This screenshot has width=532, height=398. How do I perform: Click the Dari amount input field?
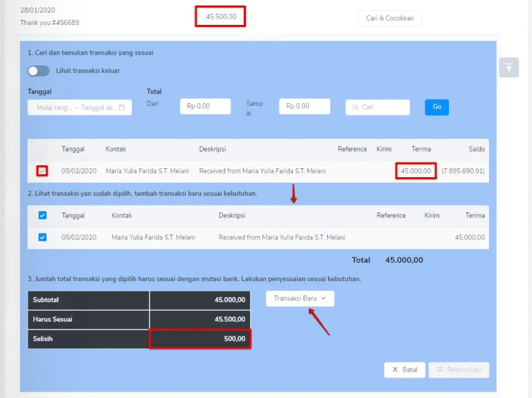(205, 107)
